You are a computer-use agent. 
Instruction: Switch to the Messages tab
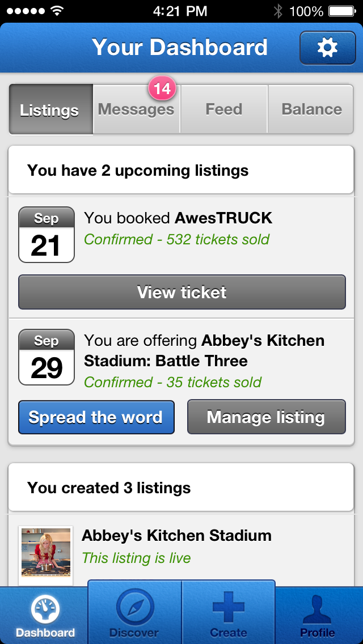(136, 110)
